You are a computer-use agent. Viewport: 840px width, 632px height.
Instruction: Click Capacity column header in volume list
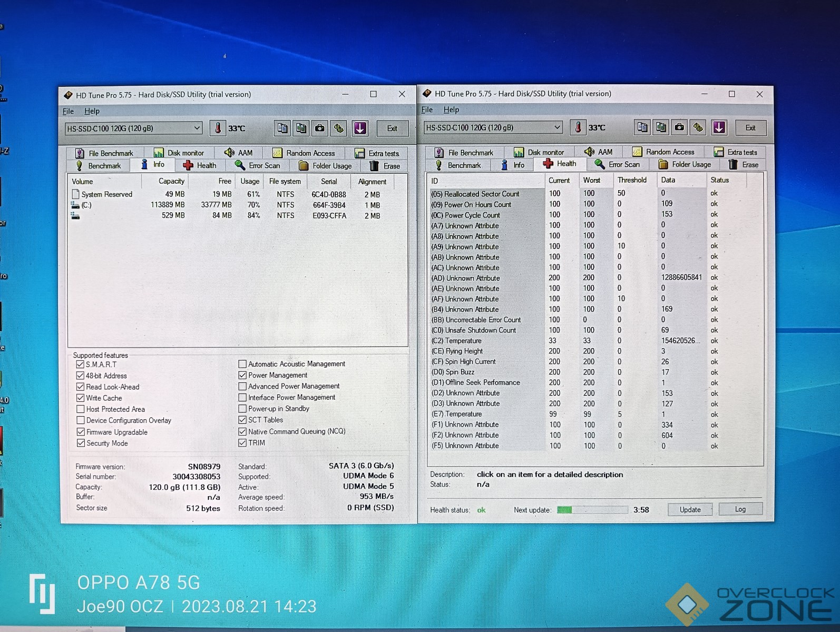(164, 181)
